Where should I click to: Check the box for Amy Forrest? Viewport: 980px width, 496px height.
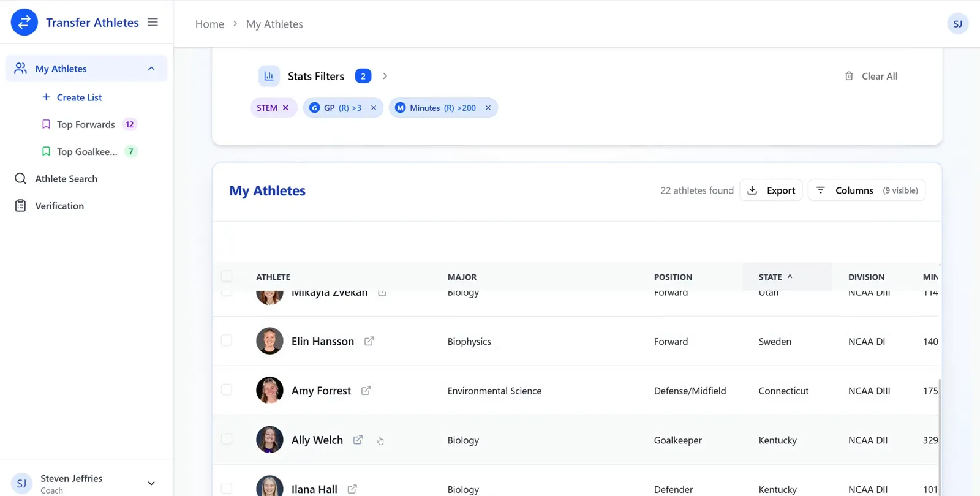[227, 389]
